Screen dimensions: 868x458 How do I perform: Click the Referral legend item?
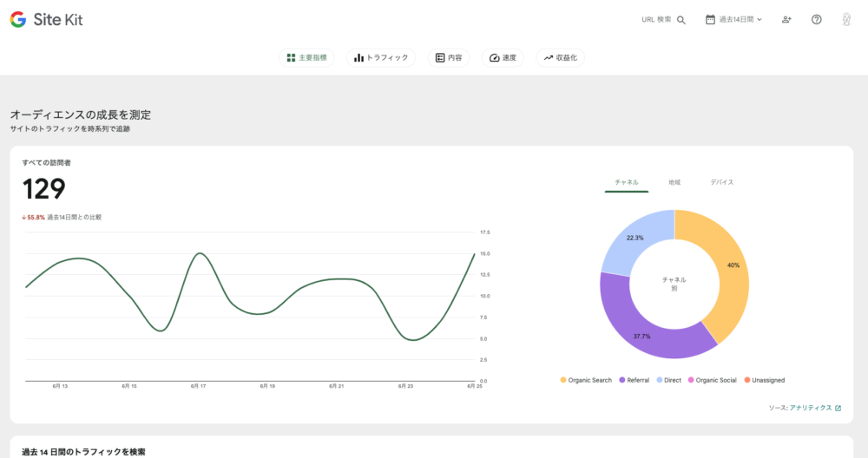click(634, 380)
